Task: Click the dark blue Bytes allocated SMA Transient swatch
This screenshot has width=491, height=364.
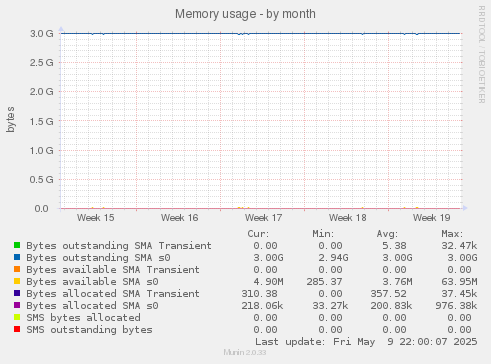Action: (x=17, y=293)
